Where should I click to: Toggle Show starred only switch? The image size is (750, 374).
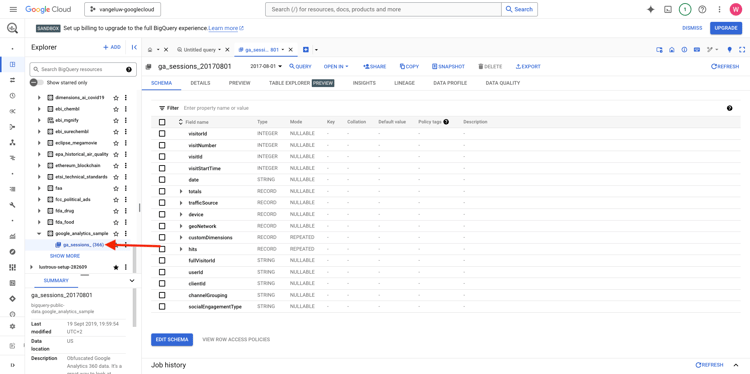[36, 82]
